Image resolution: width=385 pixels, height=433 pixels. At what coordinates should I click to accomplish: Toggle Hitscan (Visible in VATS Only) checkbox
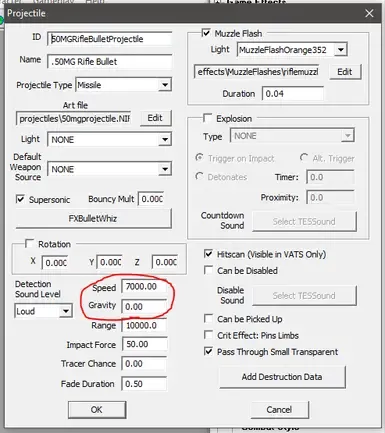click(x=208, y=254)
